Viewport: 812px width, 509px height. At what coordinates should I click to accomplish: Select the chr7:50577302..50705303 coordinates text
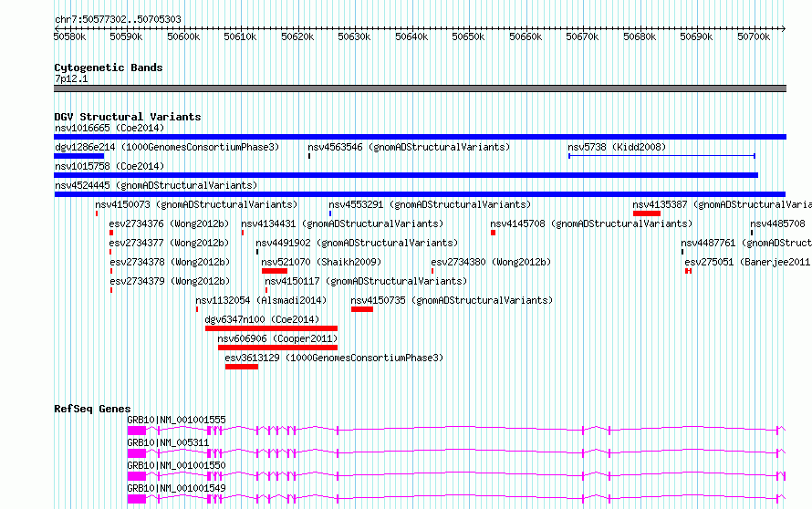(118, 20)
